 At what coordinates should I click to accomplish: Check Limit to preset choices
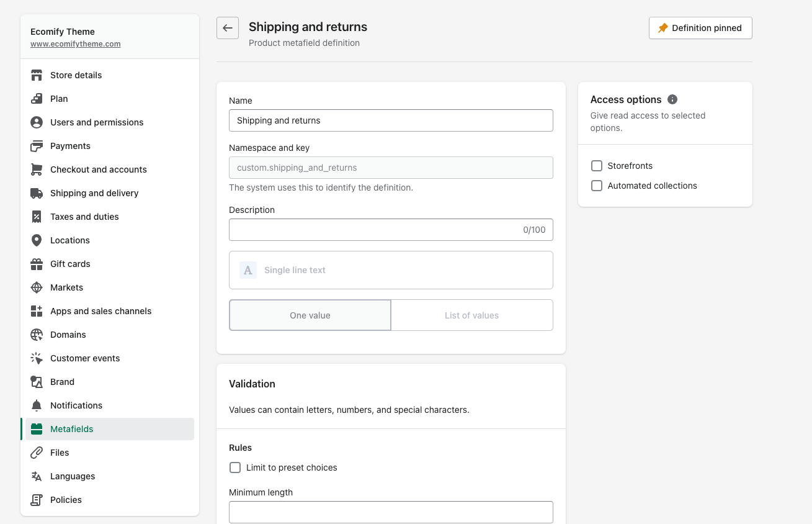coord(235,468)
